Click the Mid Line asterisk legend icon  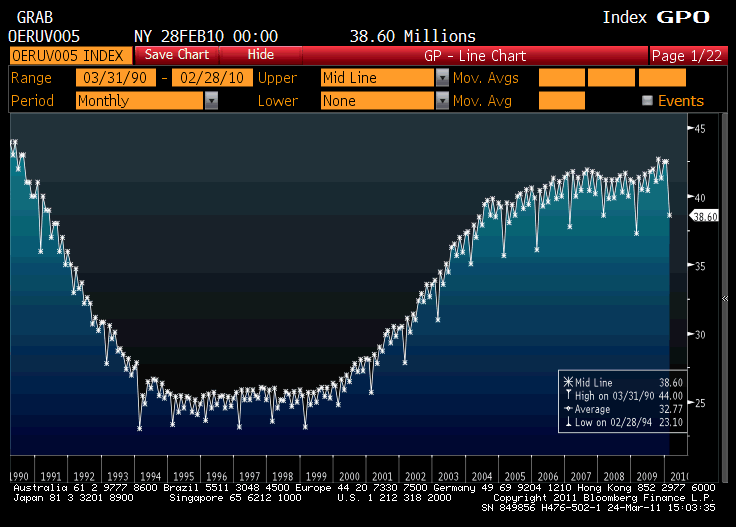tap(569, 383)
